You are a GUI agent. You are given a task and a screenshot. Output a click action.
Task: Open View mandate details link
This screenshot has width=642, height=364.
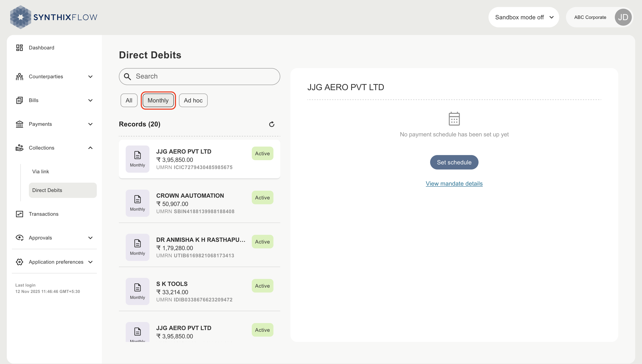[x=454, y=183]
